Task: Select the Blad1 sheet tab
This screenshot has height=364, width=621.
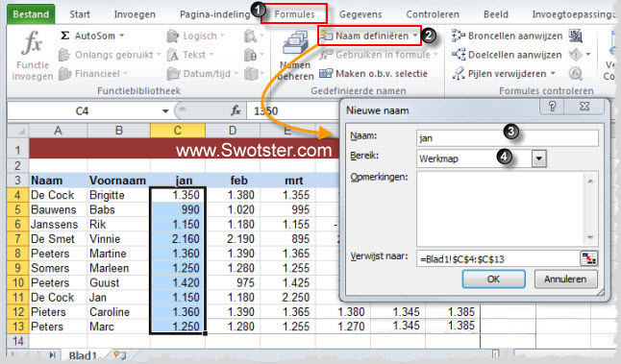Action: click(83, 355)
